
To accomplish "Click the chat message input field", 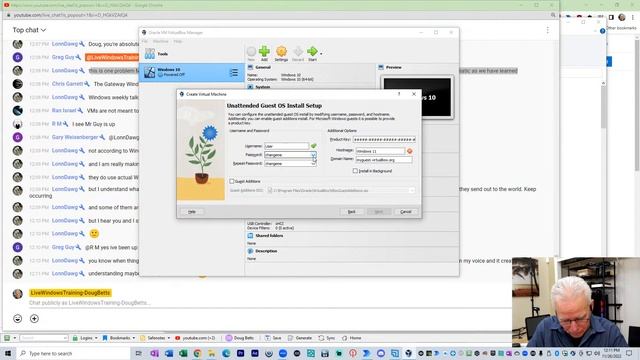I will [x=269, y=303].
